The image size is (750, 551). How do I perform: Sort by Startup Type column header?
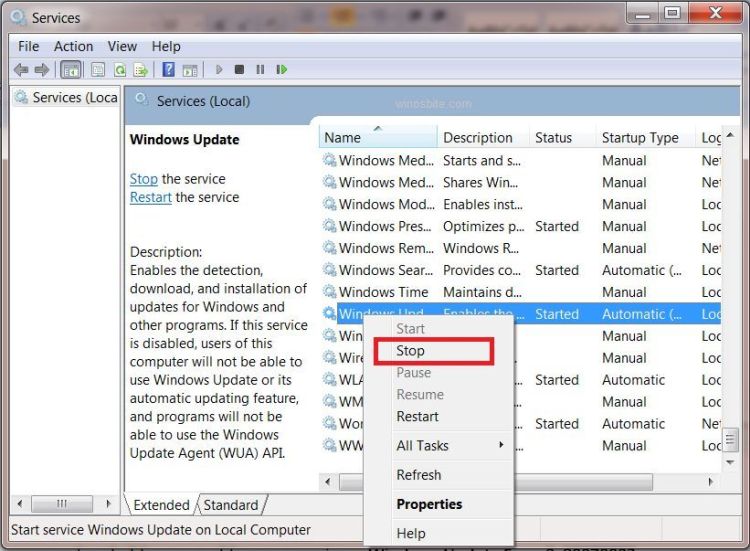pyautogui.click(x=646, y=138)
